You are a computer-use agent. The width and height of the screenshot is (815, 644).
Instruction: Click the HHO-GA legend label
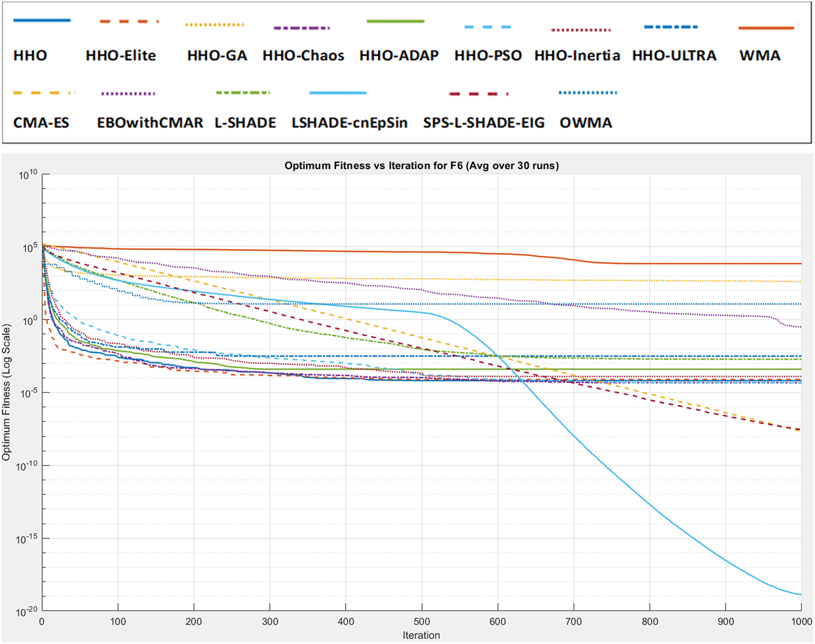(x=217, y=56)
